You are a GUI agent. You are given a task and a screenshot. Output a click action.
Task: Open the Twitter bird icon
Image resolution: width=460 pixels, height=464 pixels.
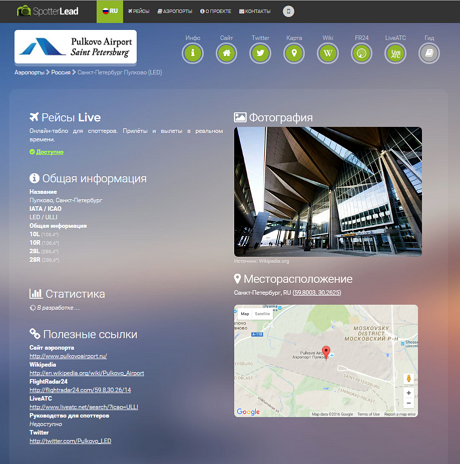260,53
